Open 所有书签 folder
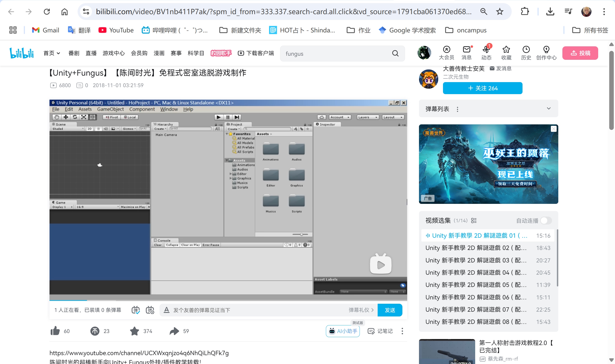This screenshot has width=615, height=364. coord(590,30)
